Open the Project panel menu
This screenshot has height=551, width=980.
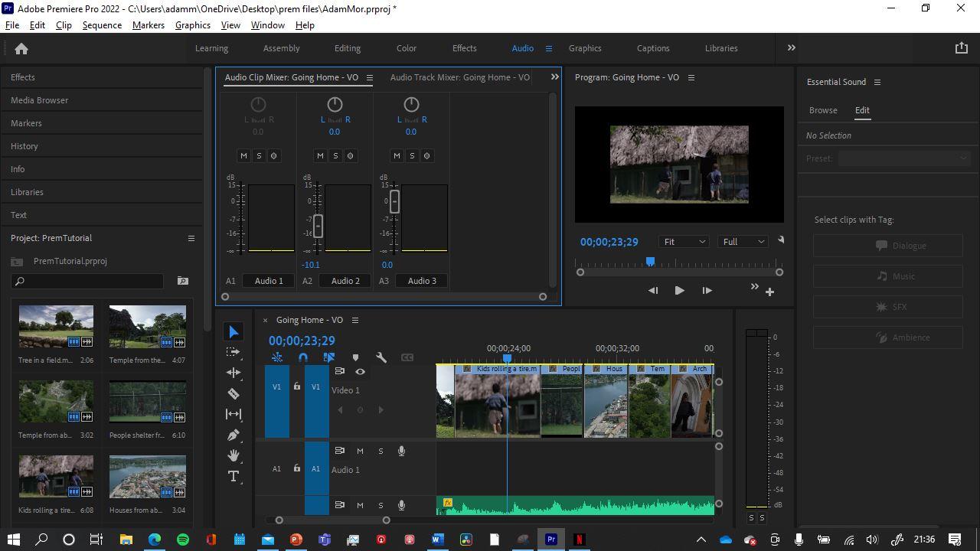[191, 238]
